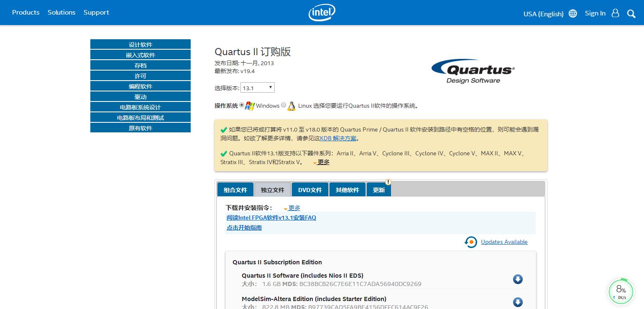
Task: Click the Updates Available refresh icon
Action: 470,242
